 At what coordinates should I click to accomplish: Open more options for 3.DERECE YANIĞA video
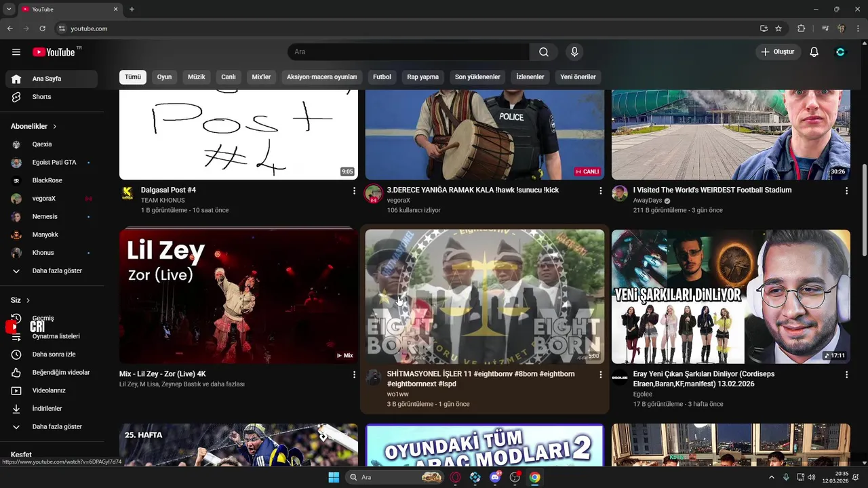(600, 191)
